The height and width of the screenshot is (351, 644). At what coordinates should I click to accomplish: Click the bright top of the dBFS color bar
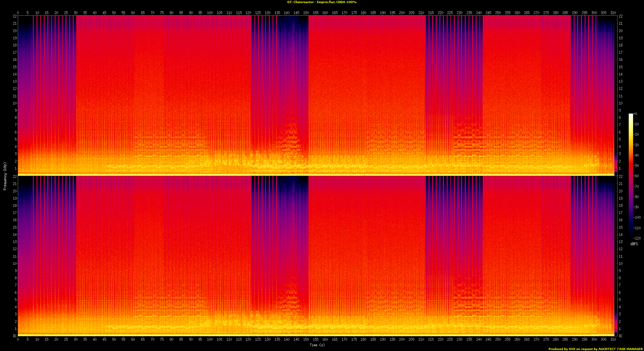coord(631,115)
